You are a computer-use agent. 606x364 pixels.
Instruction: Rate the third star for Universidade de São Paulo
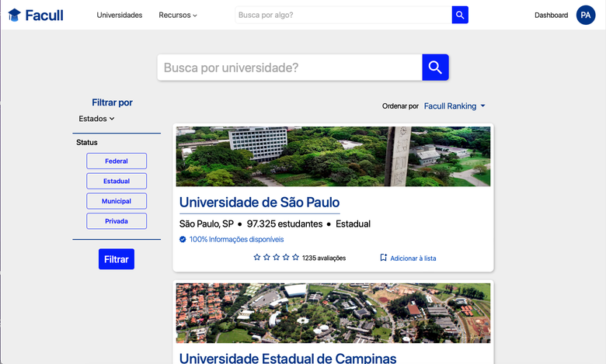277,257
